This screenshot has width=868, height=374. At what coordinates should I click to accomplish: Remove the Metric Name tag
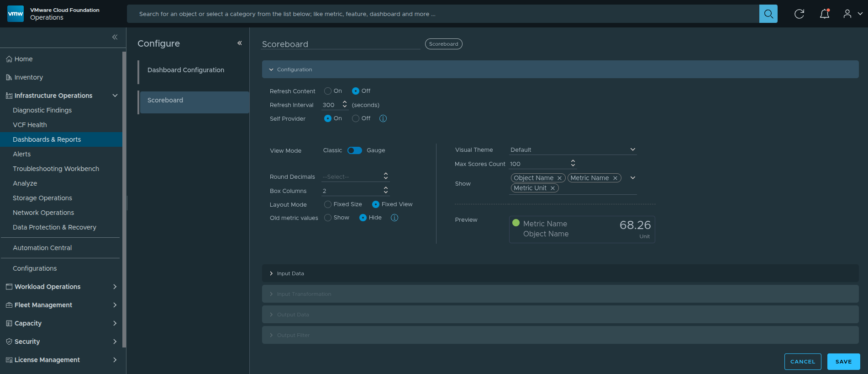[x=615, y=178]
